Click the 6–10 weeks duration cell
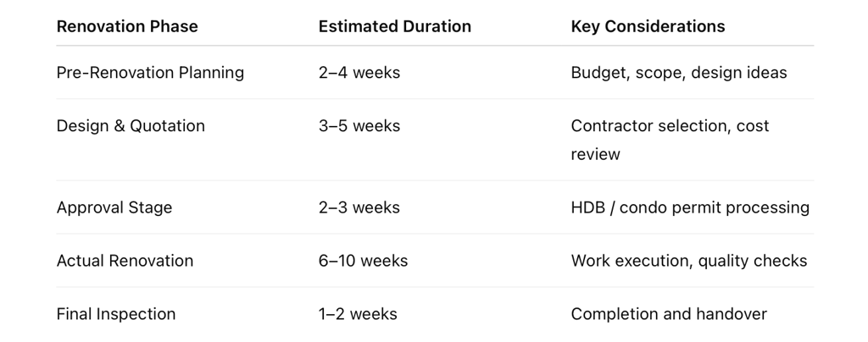The image size is (868, 342). pos(363,261)
